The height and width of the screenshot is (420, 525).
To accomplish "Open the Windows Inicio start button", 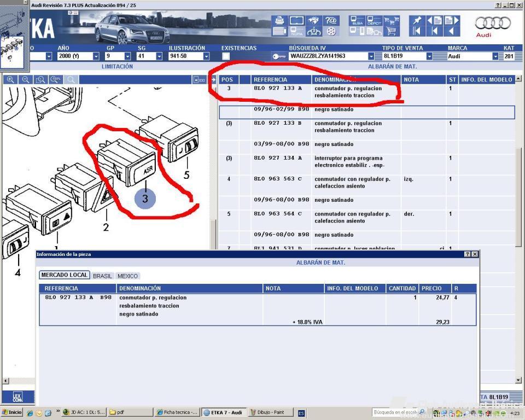I will tap(11, 412).
